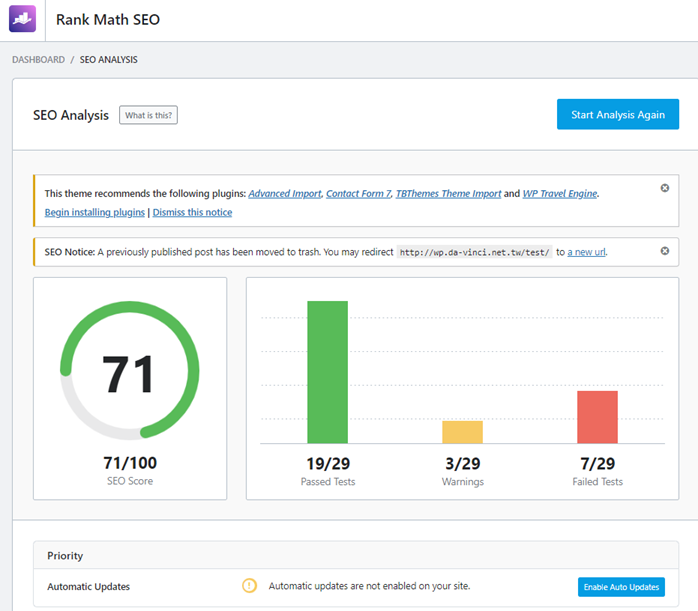Image resolution: width=698 pixels, height=611 pixels.
Task: Open the TBThemes Theme Import link
Action: (448, 194)
